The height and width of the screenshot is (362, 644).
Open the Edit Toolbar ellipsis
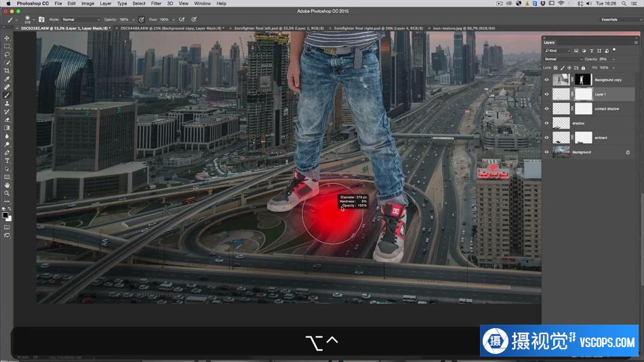pos(7,201)
